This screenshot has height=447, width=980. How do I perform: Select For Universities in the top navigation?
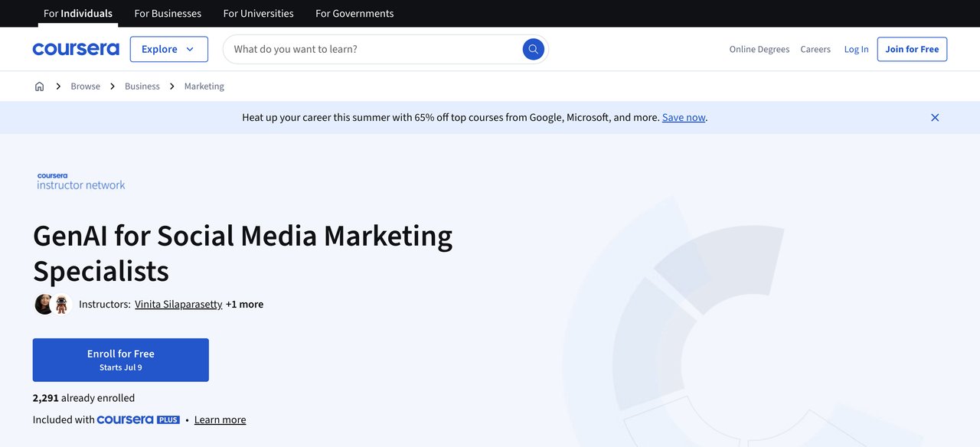pos(258,13)
